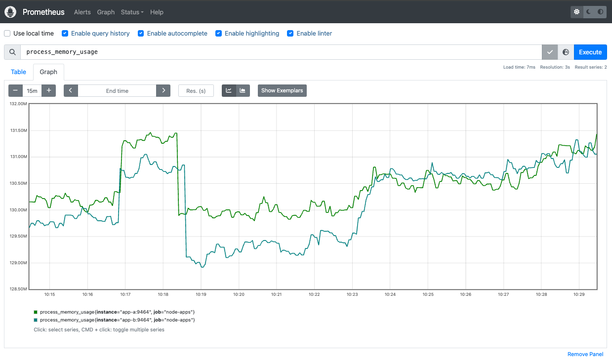
Task: Click the magnifier icon in the query bar
Action: click(x=12, y=52)
